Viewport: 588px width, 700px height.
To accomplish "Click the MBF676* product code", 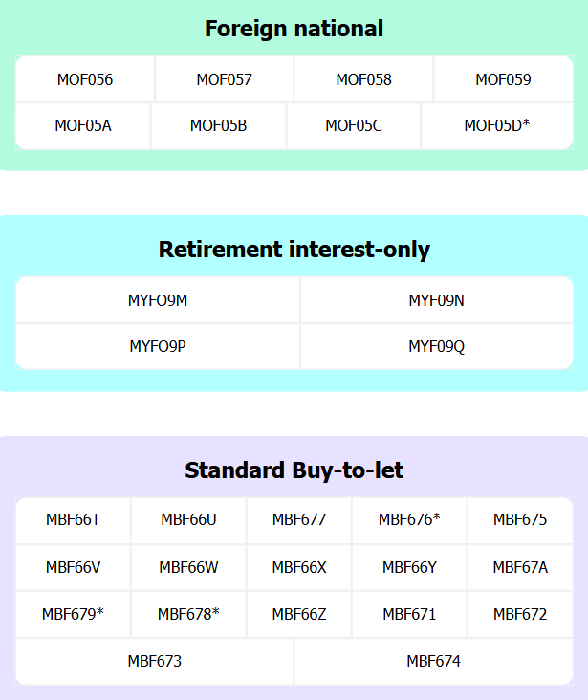I will click(409, 520).
